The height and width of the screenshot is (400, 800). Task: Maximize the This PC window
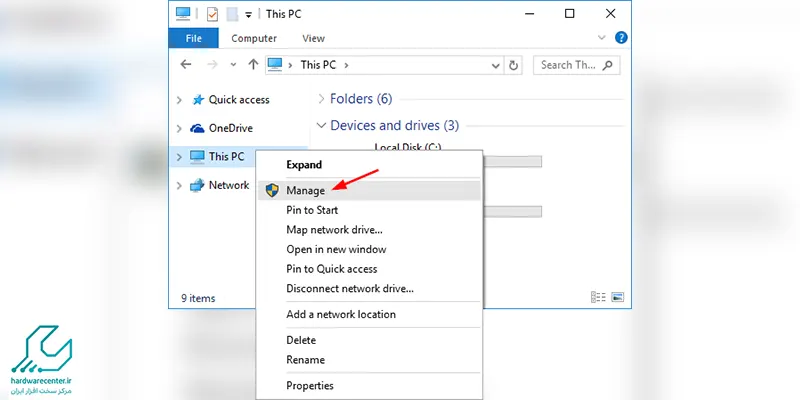(569, 14)
